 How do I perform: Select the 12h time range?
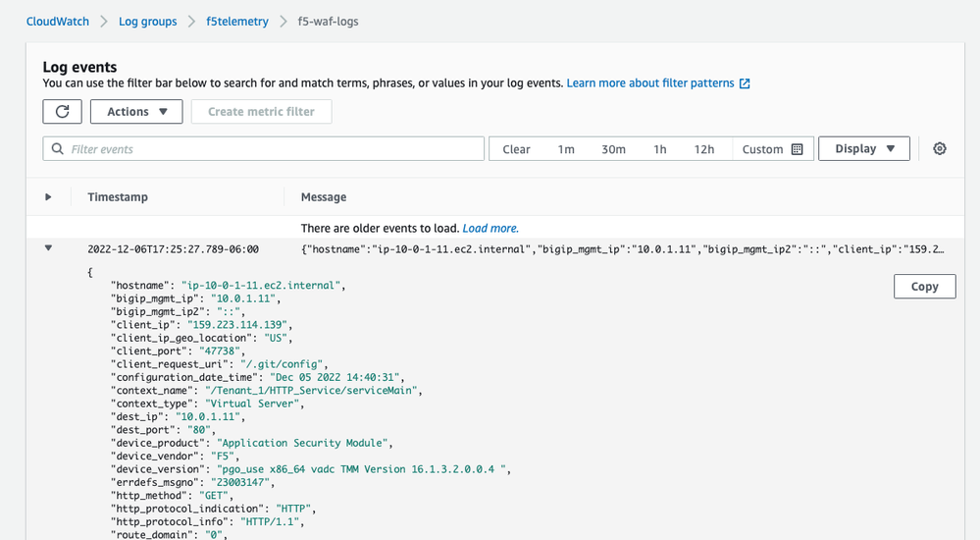703,149
